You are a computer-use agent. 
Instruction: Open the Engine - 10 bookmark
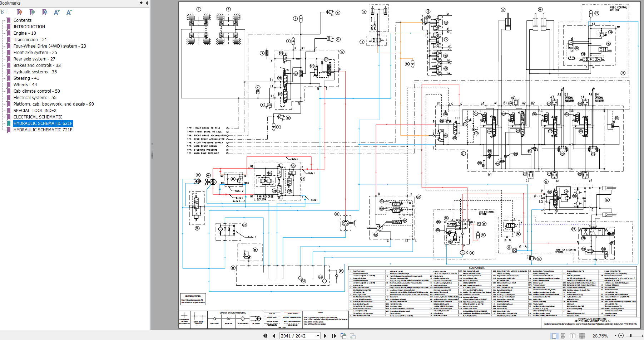click(x=25, y=33)
